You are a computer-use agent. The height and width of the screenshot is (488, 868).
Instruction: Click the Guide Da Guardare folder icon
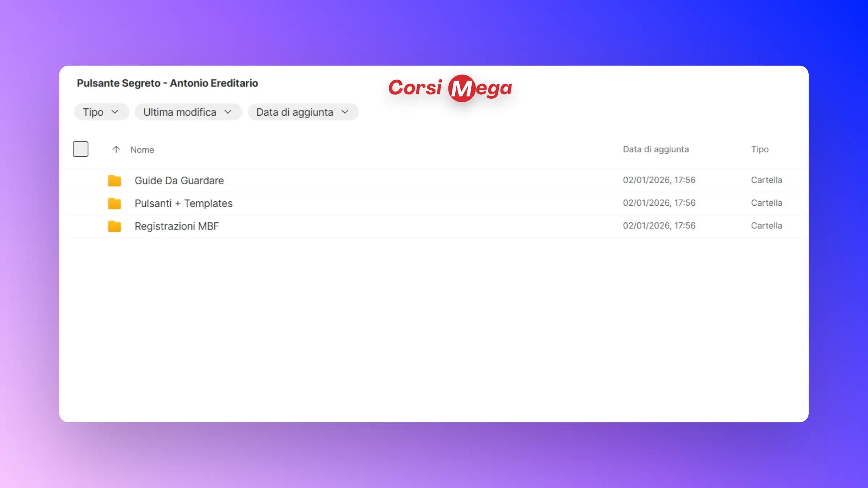pyautogui.click(x=114, y=180)
